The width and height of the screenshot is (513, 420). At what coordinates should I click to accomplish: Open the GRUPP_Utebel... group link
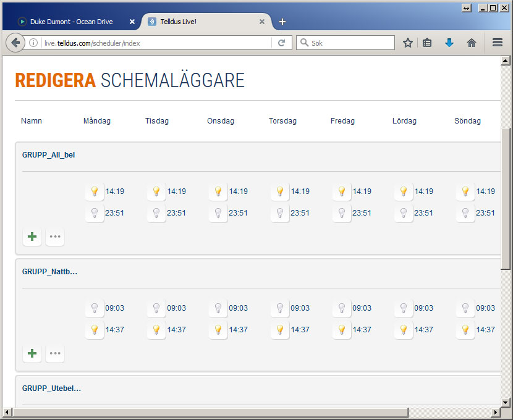(52, 388)
